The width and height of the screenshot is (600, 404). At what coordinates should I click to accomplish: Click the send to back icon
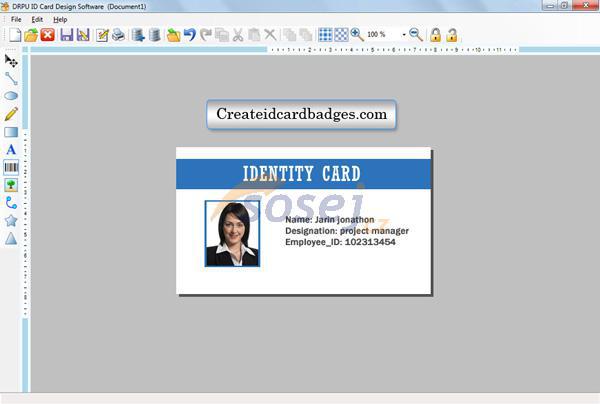(306, 35)
